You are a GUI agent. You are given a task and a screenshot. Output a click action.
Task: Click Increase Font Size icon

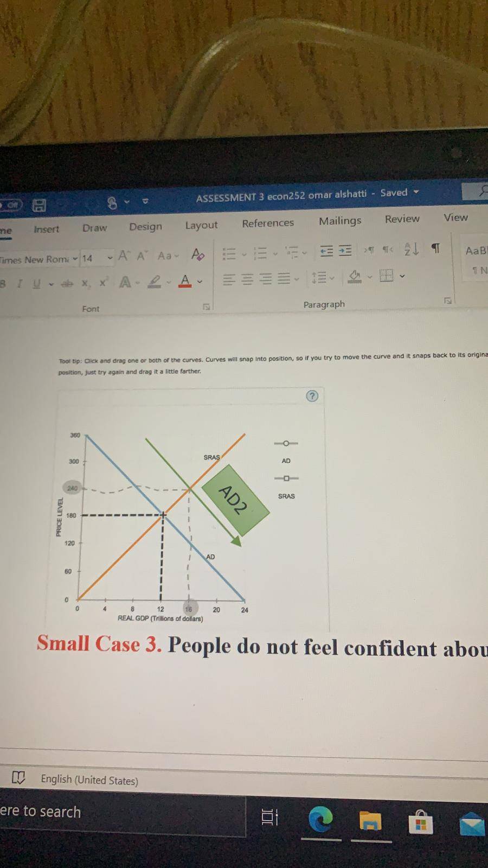[124, 256]
